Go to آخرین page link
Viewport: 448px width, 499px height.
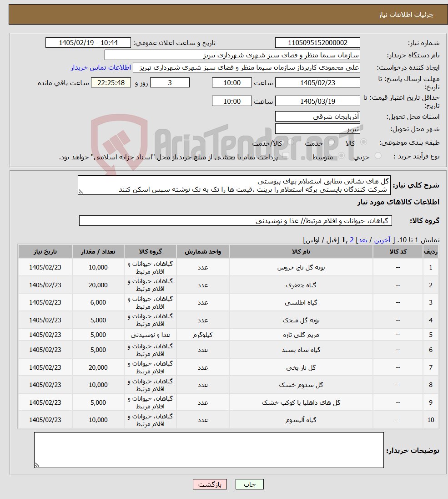pyautogui.click(x=382, y=240)
